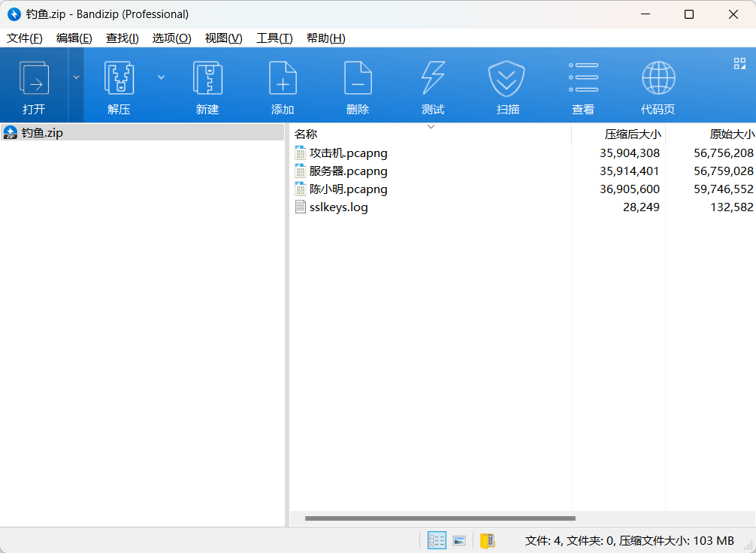Expand the dropdown arrow next to 打开
Viewport: 756px width, 553px height.
pos(76,77)
